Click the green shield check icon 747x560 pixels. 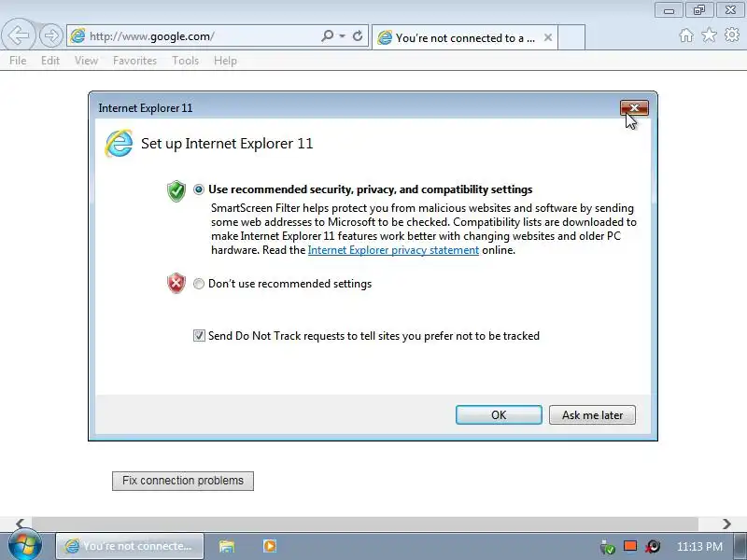[176, 191]
